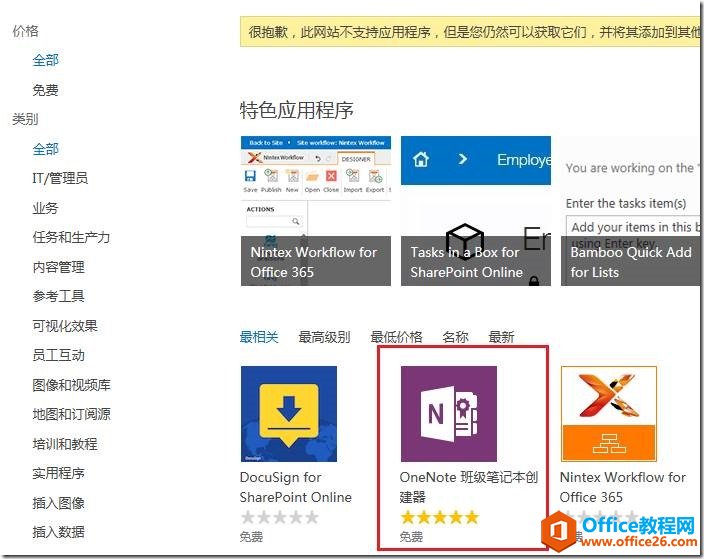This screenshot has height=559, width=704.
Task: Filter category by 地图和订阅源
Action: pos(71,414)
